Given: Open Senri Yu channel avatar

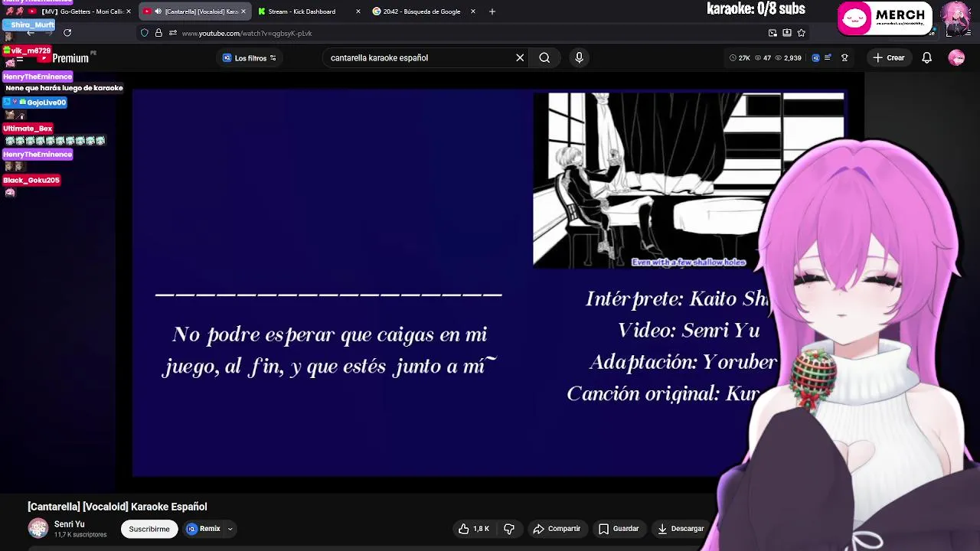Looking at the screenshot, I should click(38, 528).
